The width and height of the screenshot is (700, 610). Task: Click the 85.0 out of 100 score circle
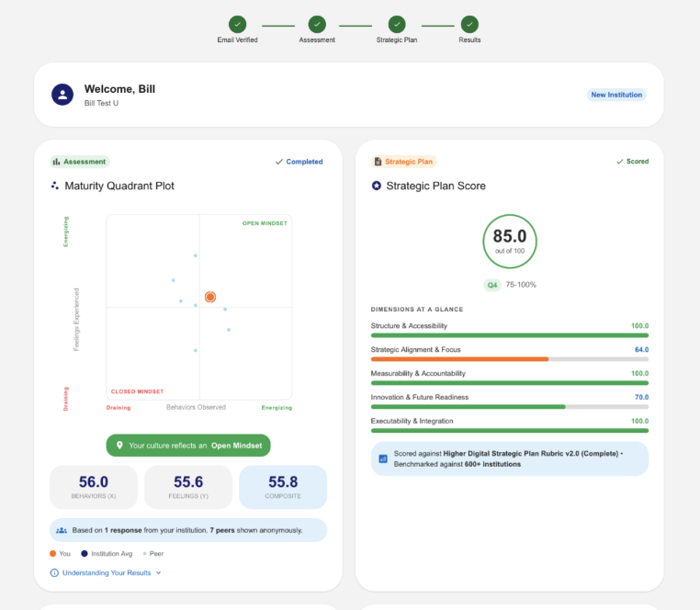pyautogui.click(x=510, y=242)
